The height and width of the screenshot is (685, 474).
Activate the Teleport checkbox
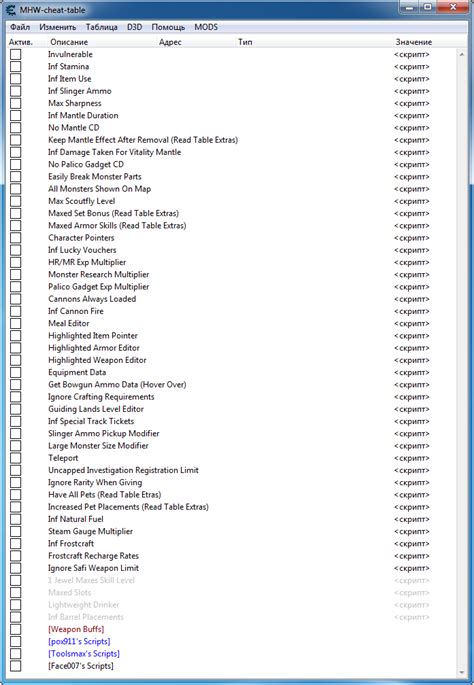click(16, 458)
